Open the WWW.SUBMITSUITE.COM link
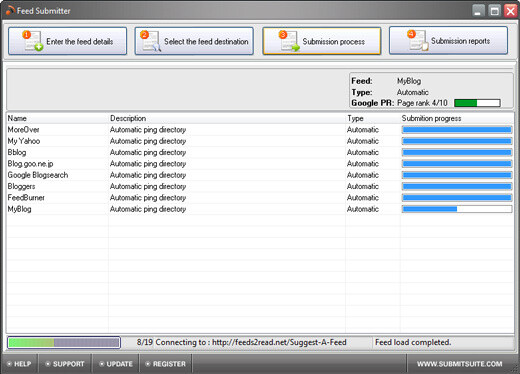 459,364
